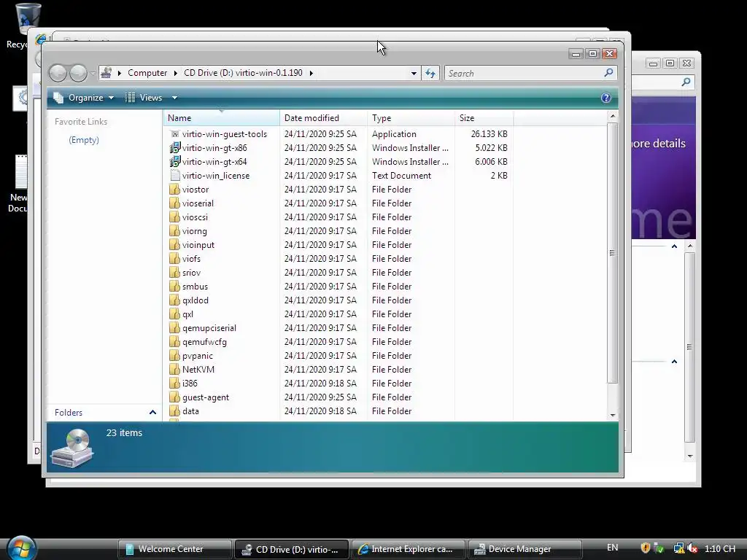The width and height of the screenshot is (747, 560).
Task: Click the CD Drive (D:) taskbar button
Action: (x=292, y=549)
